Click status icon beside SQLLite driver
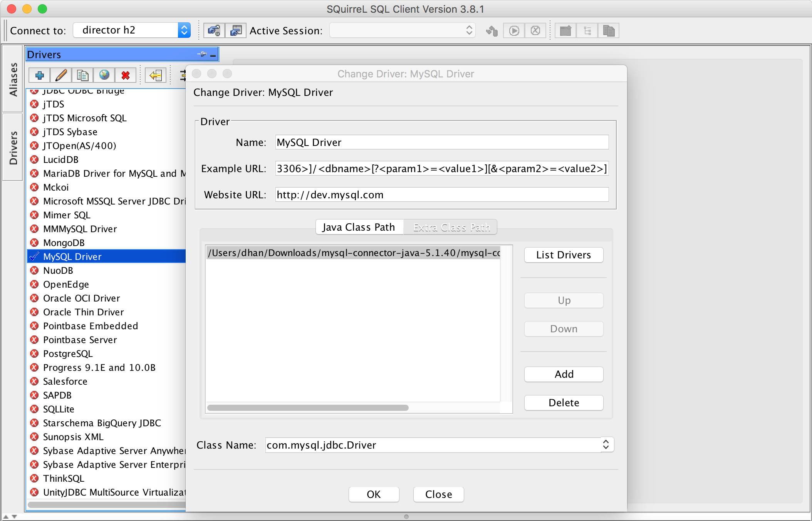This screenshot has height=521, width=812. coord(34,409)
